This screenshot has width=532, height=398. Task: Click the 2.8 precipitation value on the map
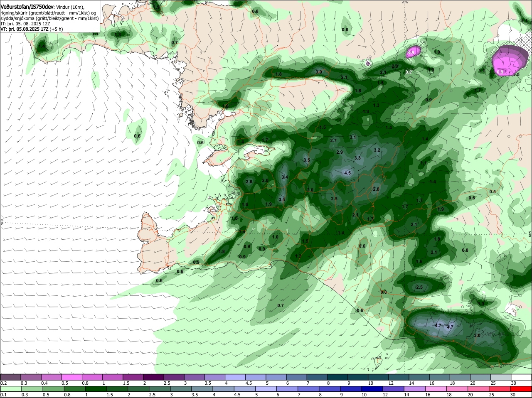[376, 189]
